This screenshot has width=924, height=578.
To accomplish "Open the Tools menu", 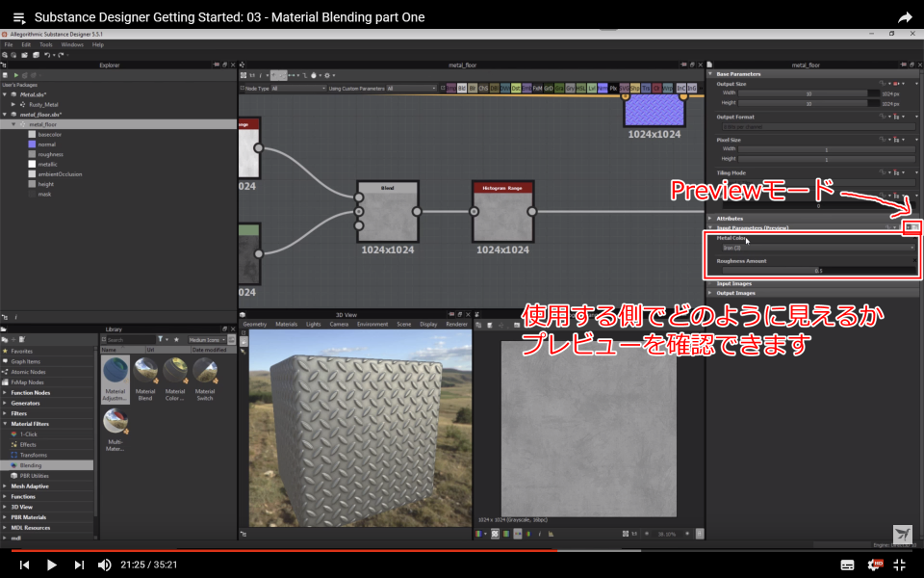I will (46, 45).
